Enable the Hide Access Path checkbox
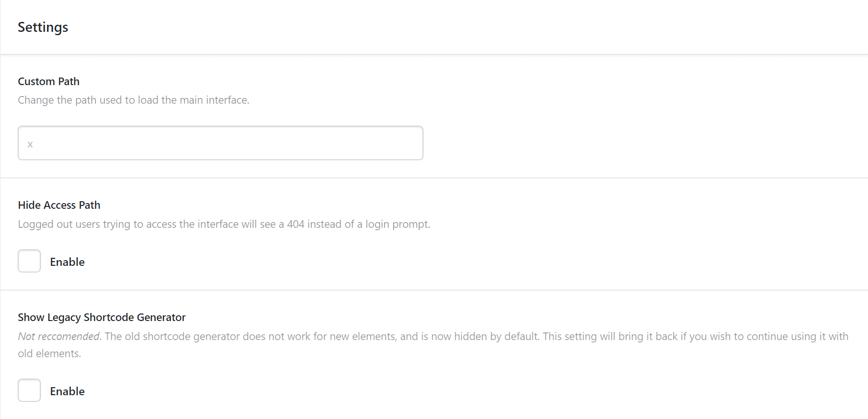 [x=30, y=261]
